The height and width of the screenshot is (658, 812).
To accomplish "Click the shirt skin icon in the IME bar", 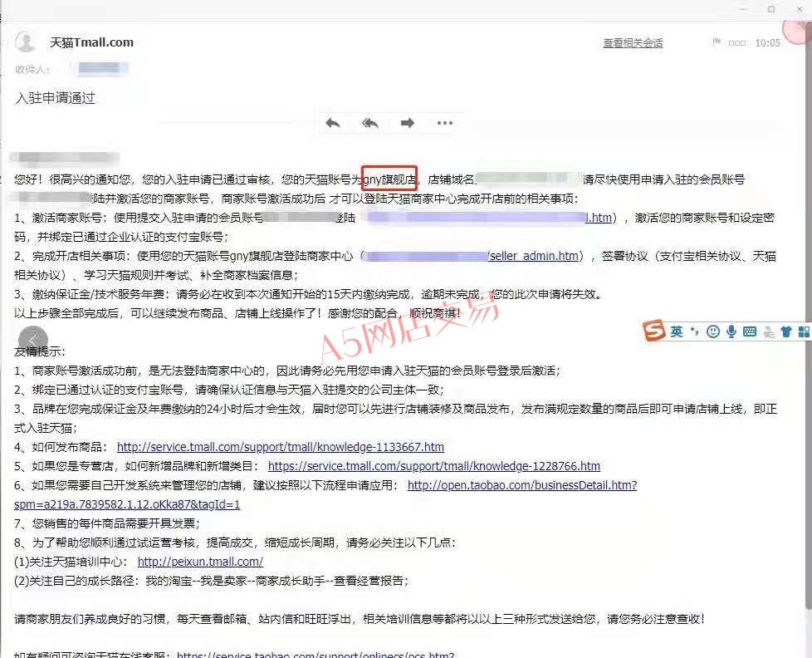I will click(786, 331).
